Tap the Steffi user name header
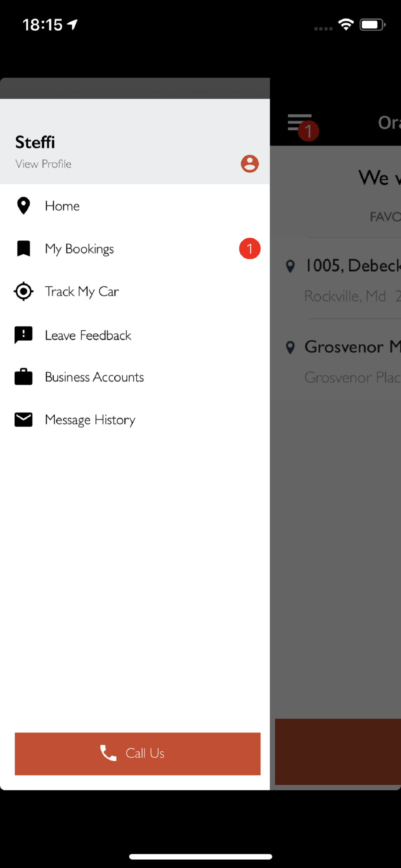The height and width of the screenshot is (868, 401). (35, 142)
